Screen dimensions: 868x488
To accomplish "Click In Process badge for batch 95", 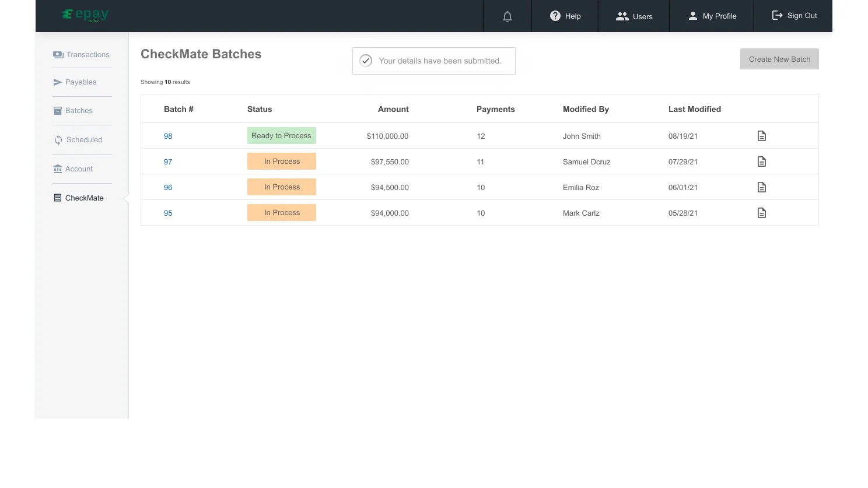I will tap(282, 213).
